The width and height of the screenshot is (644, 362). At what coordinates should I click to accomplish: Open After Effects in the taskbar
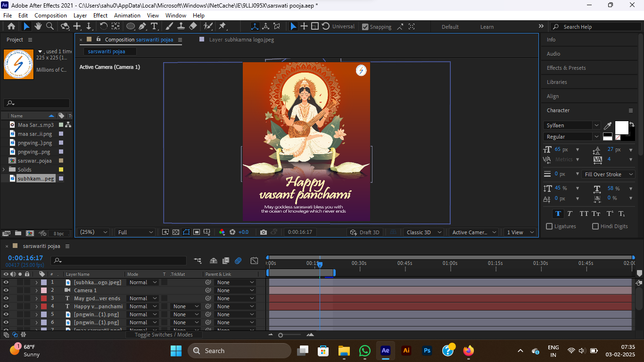[x=386, y=351]
